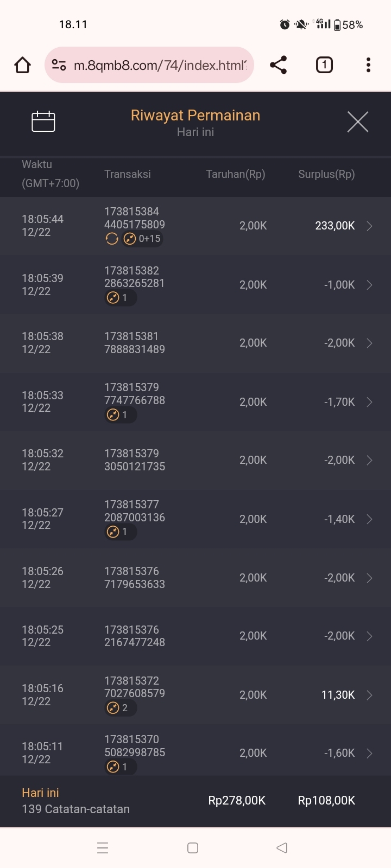The height and width of the screenshot is (868, 391).
Task: Close the Riwayat Permainan panel
Action: coord(357,122)
